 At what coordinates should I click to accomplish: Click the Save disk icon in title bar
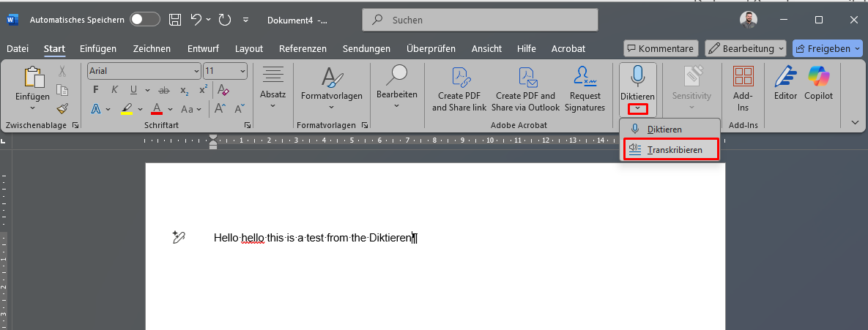pyautogui.click(x=175, y=20)
